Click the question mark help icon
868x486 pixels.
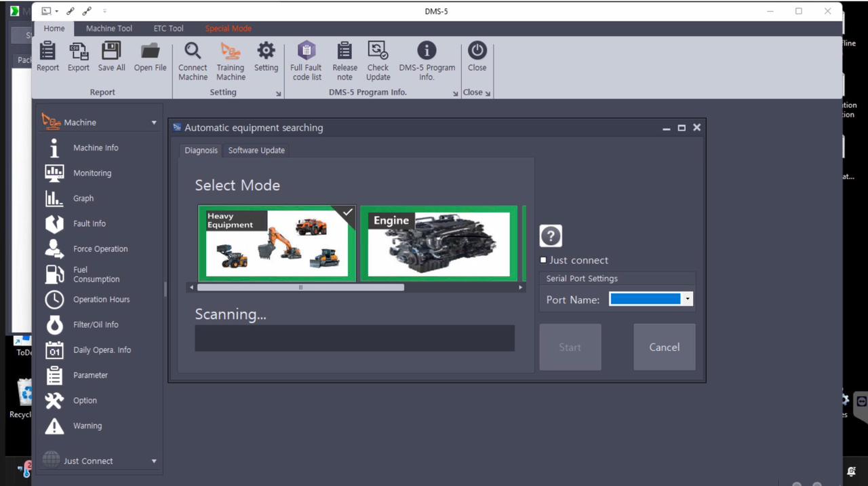click(x=551, y=236)
